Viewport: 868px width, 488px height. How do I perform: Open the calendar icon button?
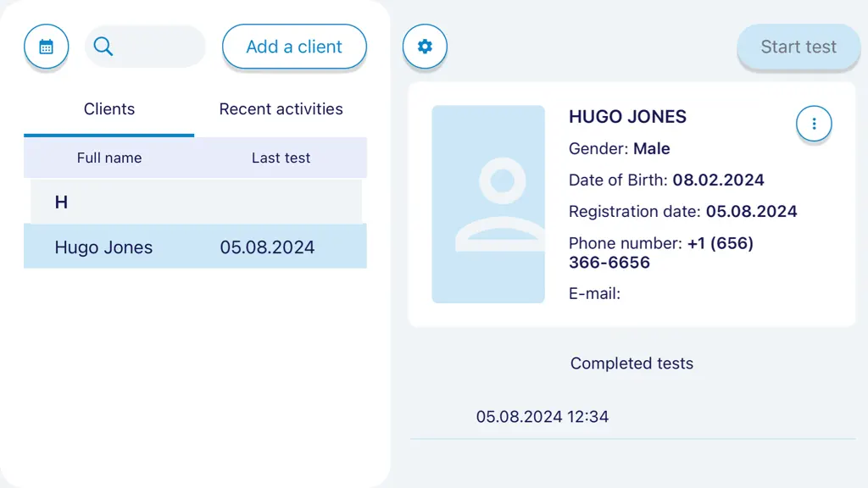coord(46,47)
